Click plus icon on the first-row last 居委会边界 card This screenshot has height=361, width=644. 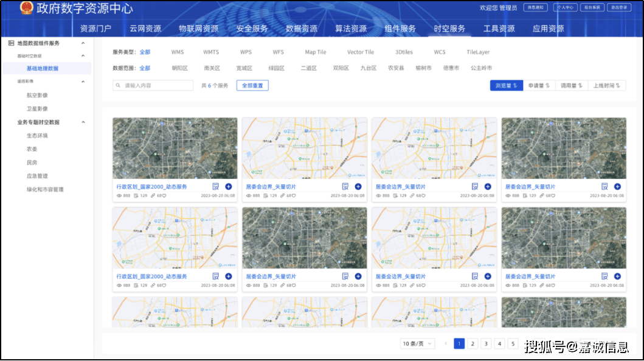click(x=617, y=187)
